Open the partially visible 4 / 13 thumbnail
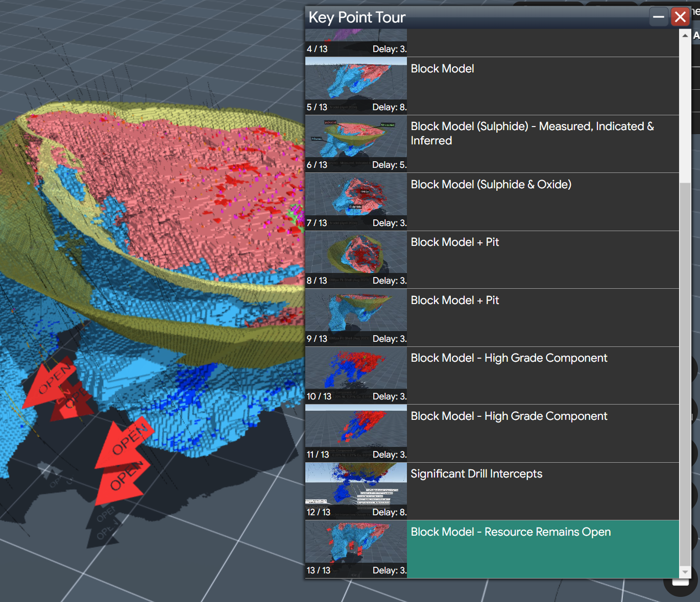 pos(356,42)
